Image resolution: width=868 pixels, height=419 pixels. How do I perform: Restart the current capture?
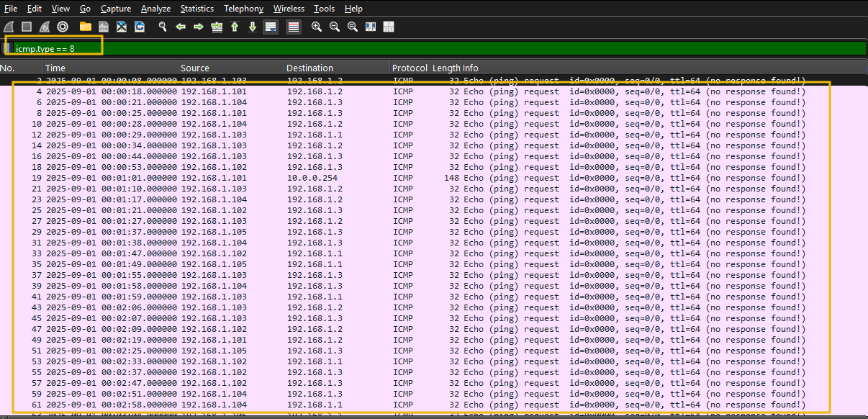pyautogui.click(x=43, y=27)
